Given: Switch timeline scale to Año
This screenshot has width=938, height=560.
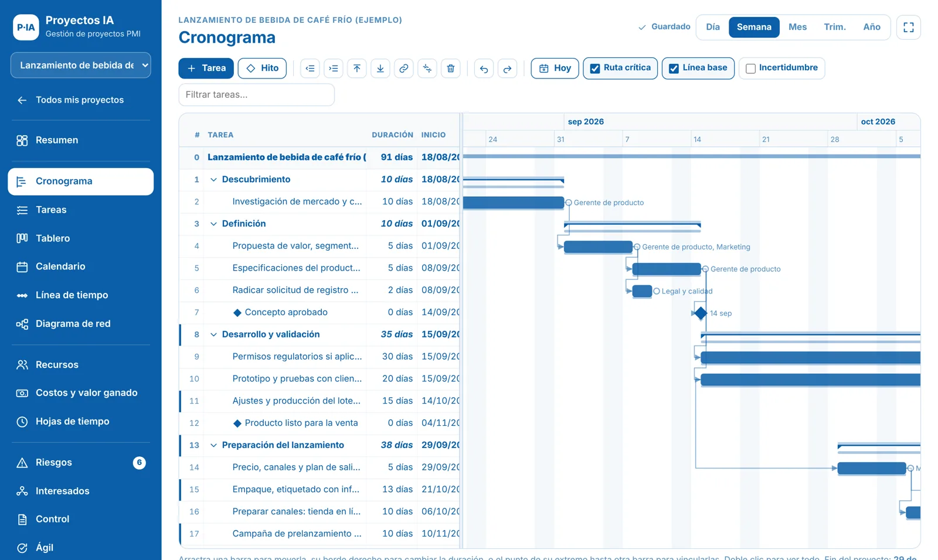Looking at the screenshot, I should tap(872, 28).
